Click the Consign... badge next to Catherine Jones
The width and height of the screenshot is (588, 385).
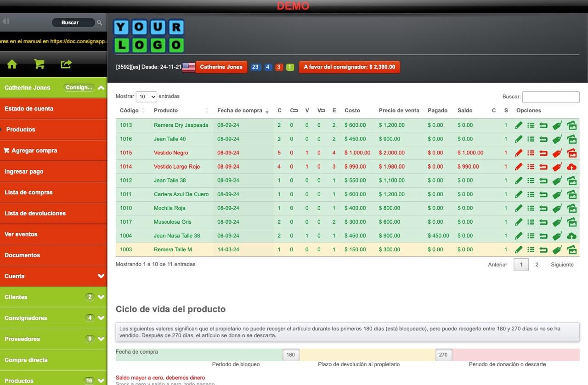(x=79, y=88)
